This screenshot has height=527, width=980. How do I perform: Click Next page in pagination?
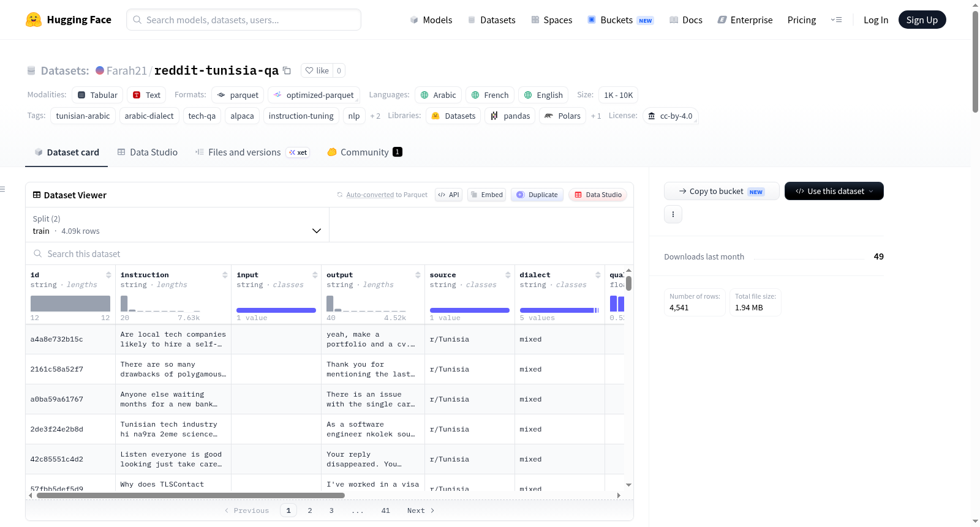[x=421, y=510]
